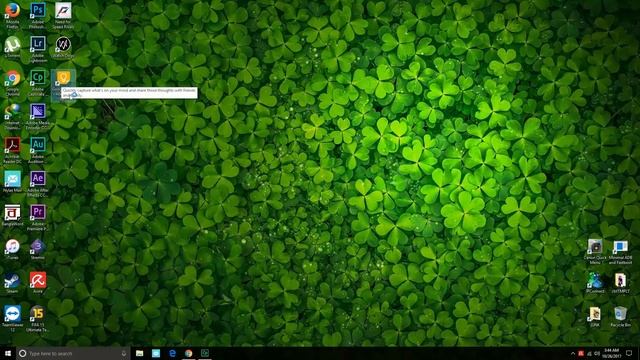Open the taskbar clock and calendar
Viewport: 640px width, 360px height.
coord(611,353)
